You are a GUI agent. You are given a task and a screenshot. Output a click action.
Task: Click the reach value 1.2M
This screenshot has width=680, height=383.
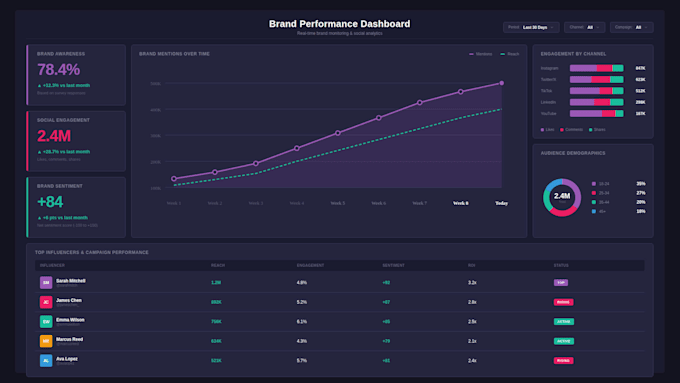pyautogui.click(x=216, y=282)
